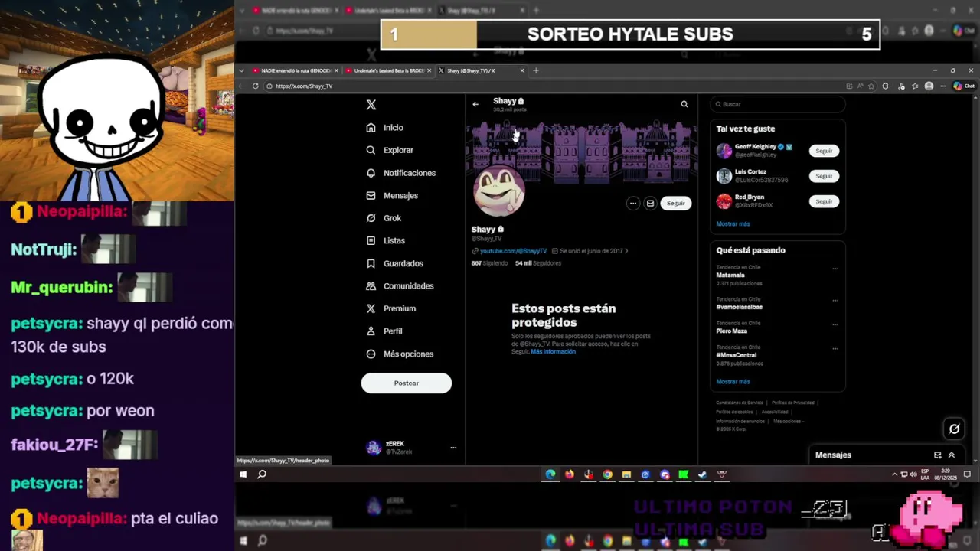Open more options for #MesaCentral trend

835,349
